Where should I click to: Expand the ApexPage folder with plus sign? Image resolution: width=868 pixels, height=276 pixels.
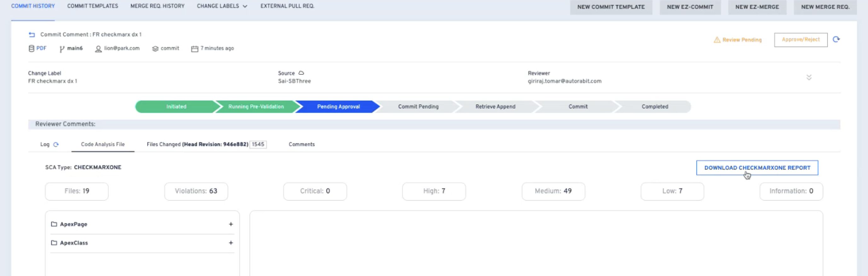(x=231, y=224)
